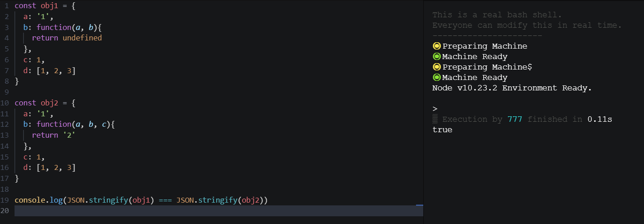Click 'Node v10.23.2 Environment Ready.' terminal line
The height and width of the screenshot is (224, 644).
[512, 88]
